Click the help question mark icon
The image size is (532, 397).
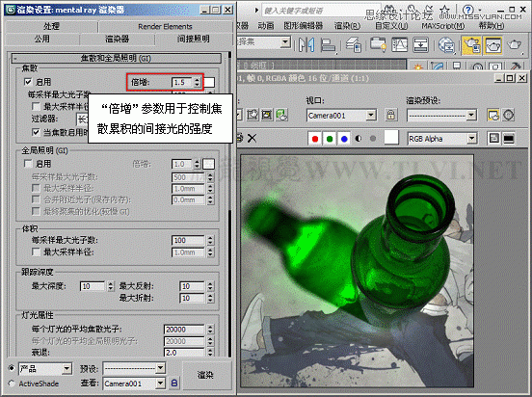468,10
